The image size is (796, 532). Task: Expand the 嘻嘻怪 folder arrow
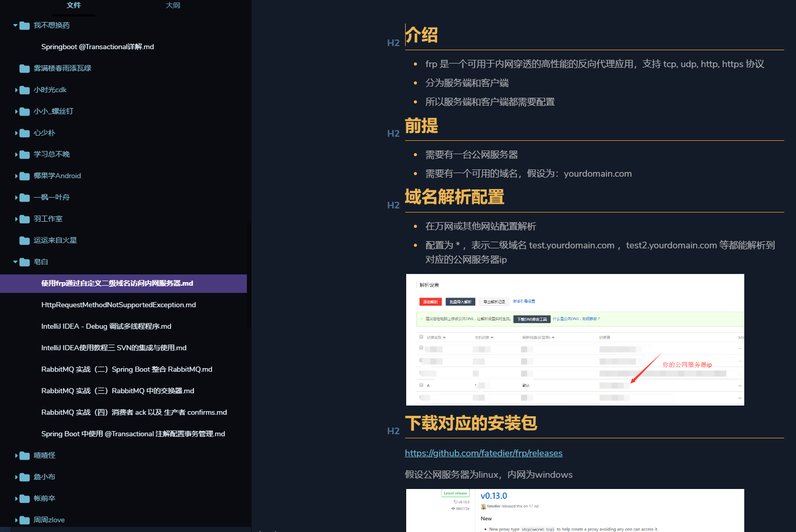pos(16,456)
